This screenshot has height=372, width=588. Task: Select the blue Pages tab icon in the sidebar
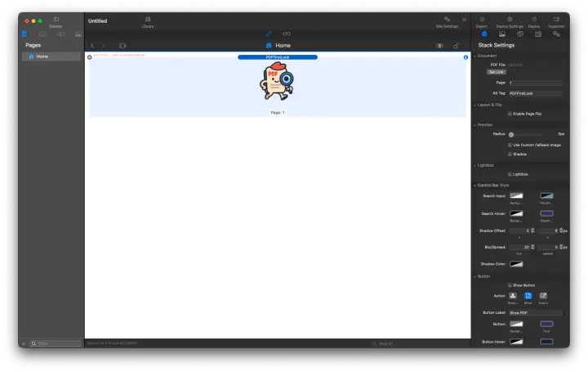click(x=24, y=34)
